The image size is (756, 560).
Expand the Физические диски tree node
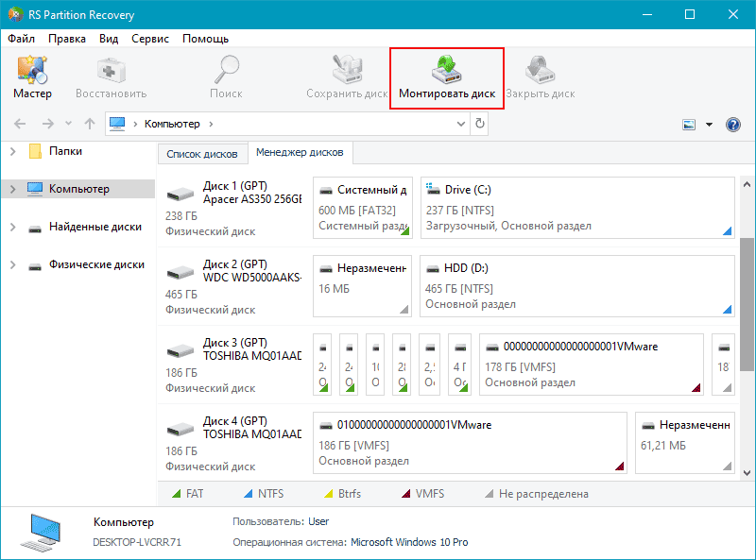(x=13, y=264)
